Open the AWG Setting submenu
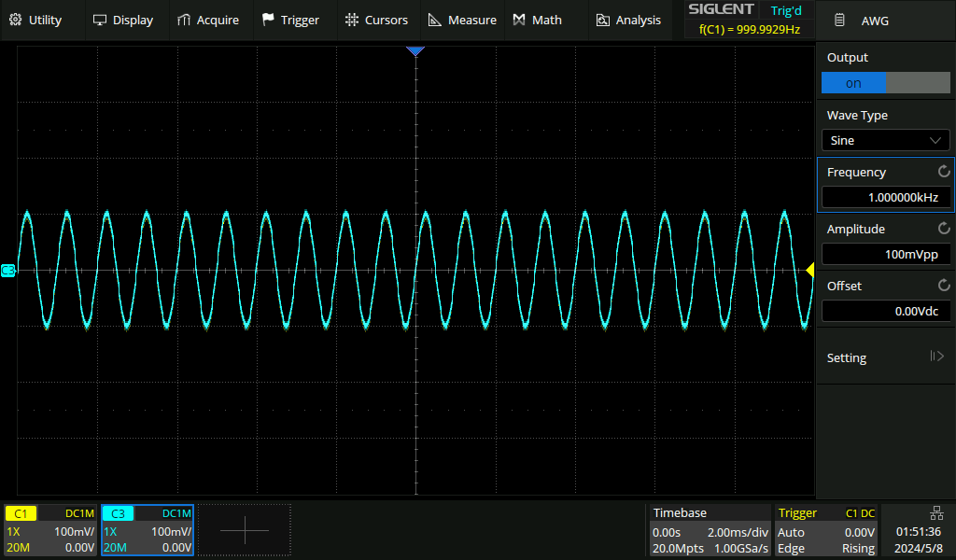The height and width of the screenshot is (560, 956). (x=885, y=357)
